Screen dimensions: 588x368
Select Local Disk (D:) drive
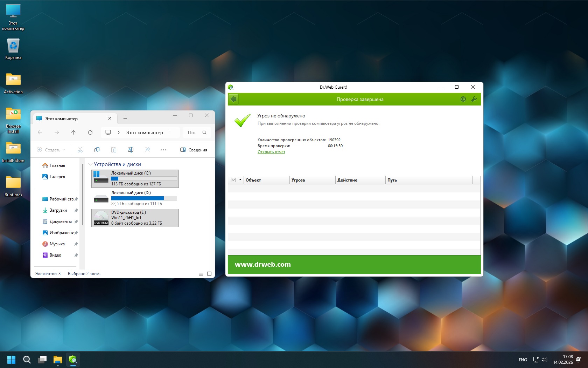(x=135, y=198)
